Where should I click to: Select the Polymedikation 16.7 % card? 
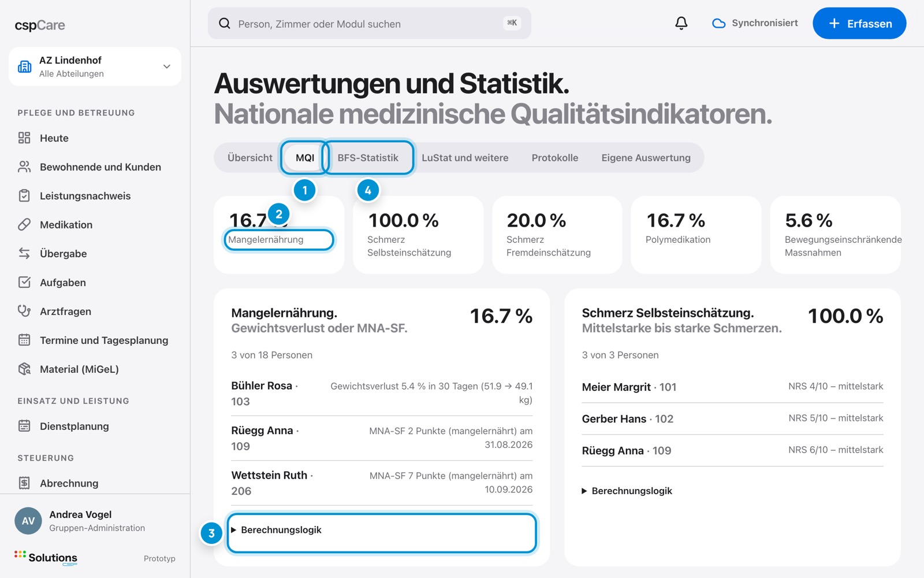pyautogui.click(x=696, y=235)
